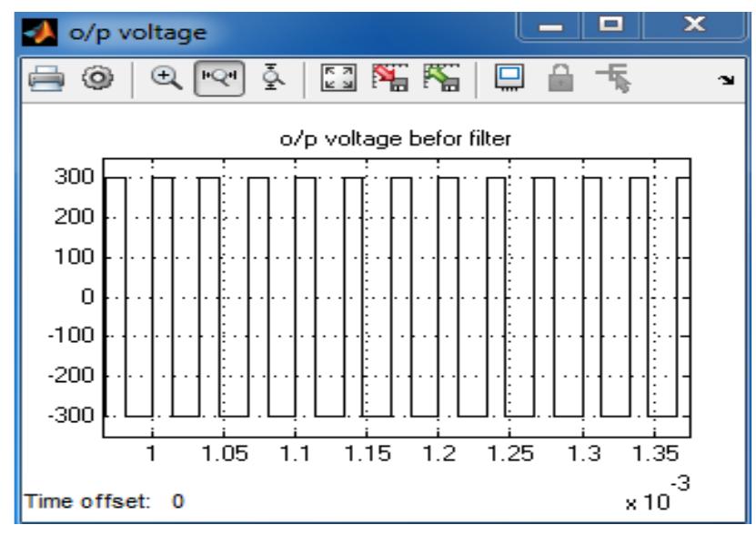Click the 'o/p voltage' window title text
The image size is (756, 535).
pyautogui.click(x=138, y=33)
